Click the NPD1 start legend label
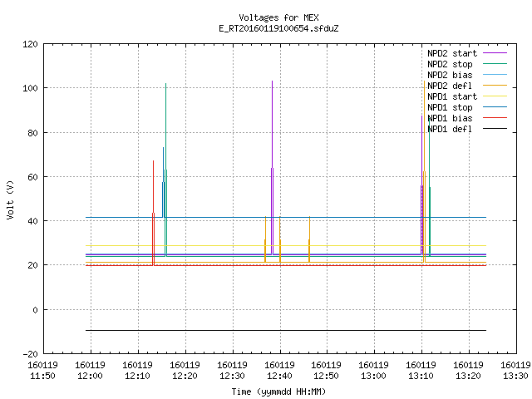Viewport: 532px width, 399px height. tap(452, 96)
